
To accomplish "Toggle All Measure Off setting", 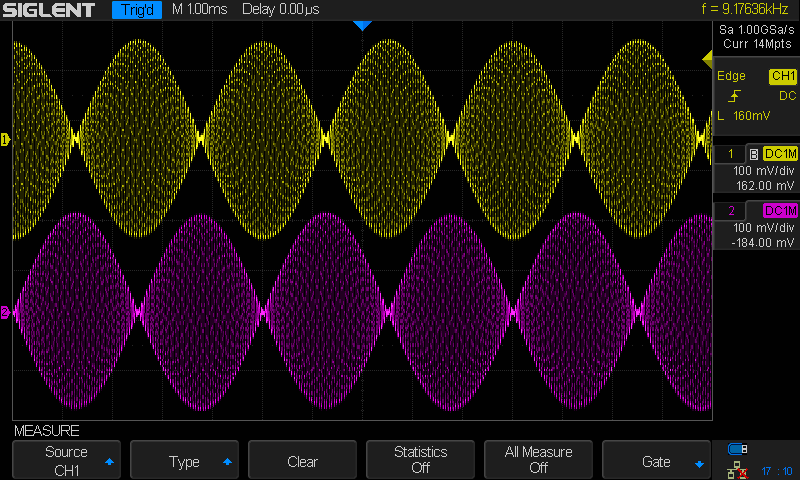I will tap(538, 461).
